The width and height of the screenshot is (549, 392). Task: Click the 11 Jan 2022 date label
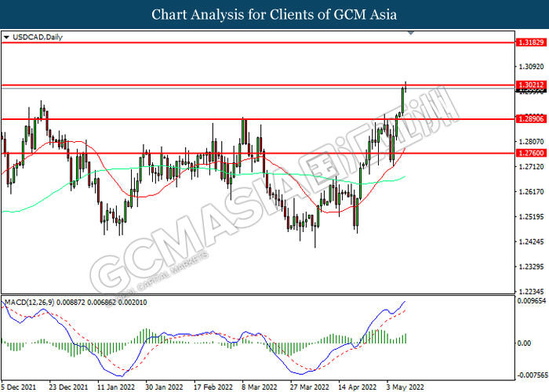(x=116, y=387)
